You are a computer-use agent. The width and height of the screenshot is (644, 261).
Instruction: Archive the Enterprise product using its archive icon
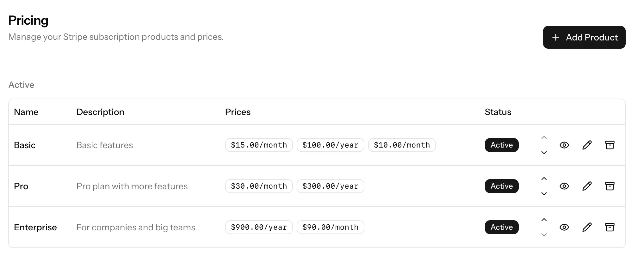click(x=610, y=227)
